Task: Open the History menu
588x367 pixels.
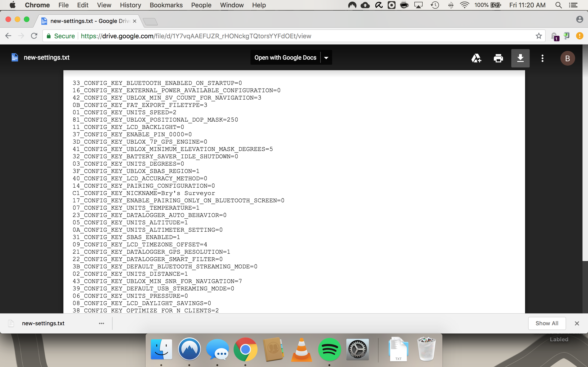Action: (x=130, y=5)
